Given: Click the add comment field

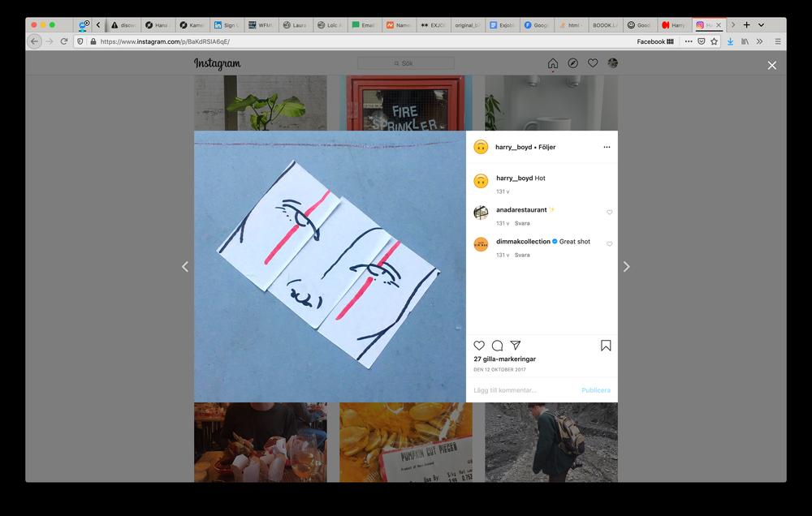Looking at the screenshot, I should (x=523, y=390).
